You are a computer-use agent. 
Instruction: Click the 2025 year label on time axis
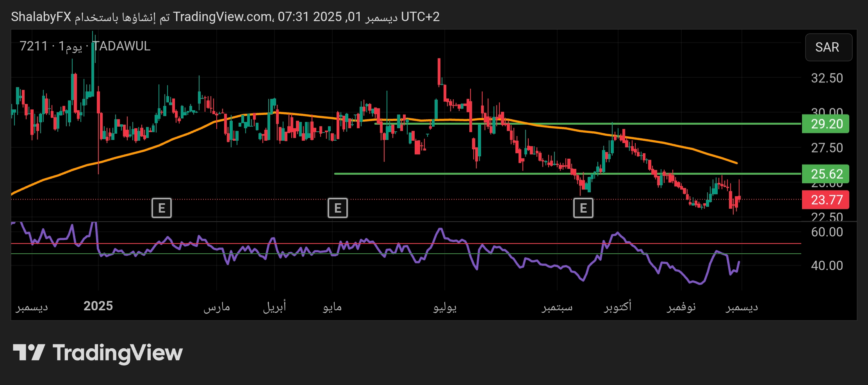pyautogui.click(x=98, y=306)
